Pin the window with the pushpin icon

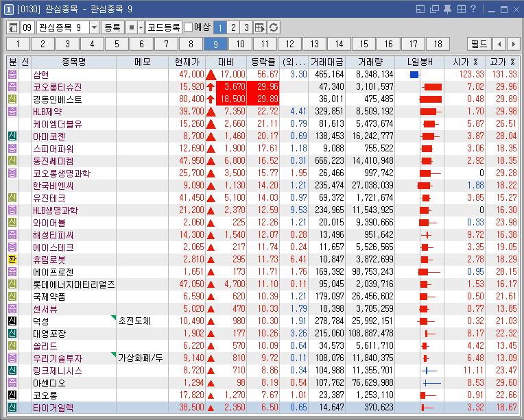pos(447,9)
